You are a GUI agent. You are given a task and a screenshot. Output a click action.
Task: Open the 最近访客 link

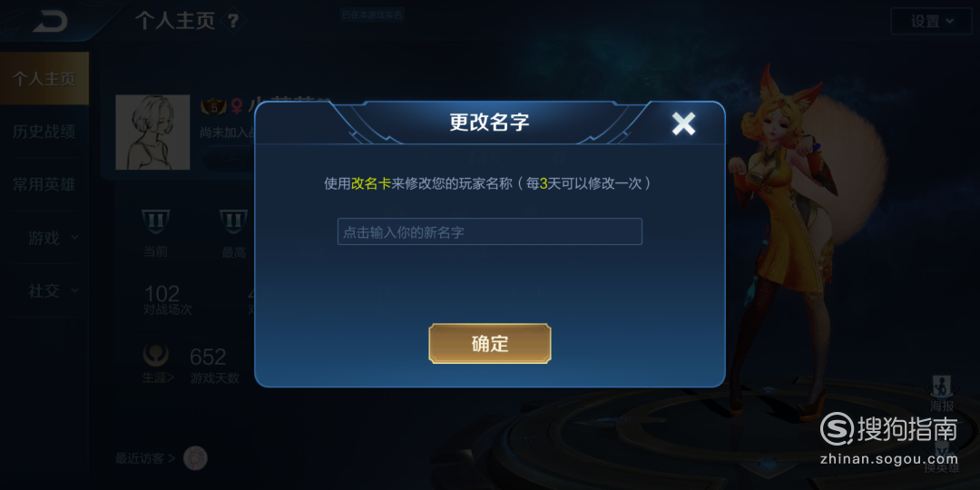tap(145, 458)
